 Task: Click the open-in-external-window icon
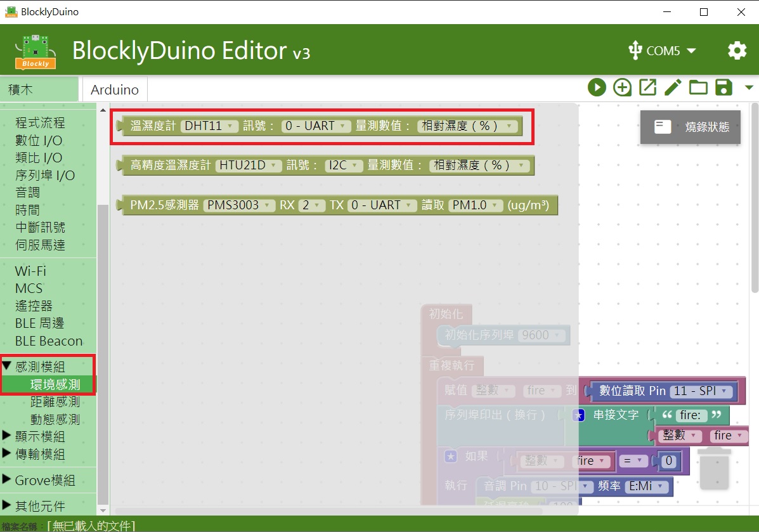tap(647, 88)
